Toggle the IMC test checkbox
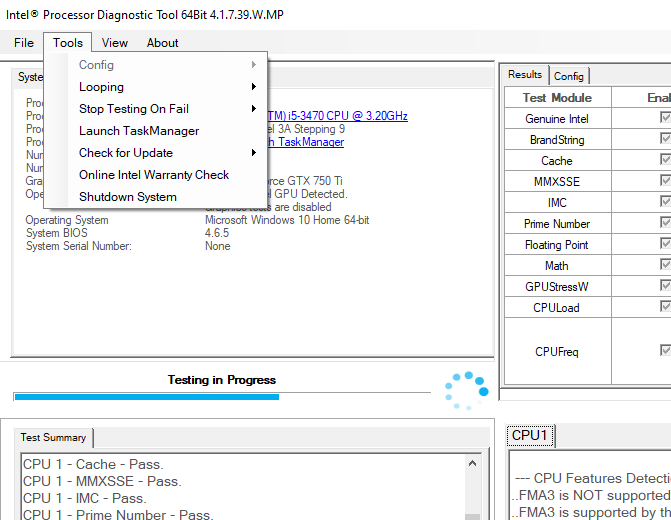This screenshot has width=671, height=520. 665,201
